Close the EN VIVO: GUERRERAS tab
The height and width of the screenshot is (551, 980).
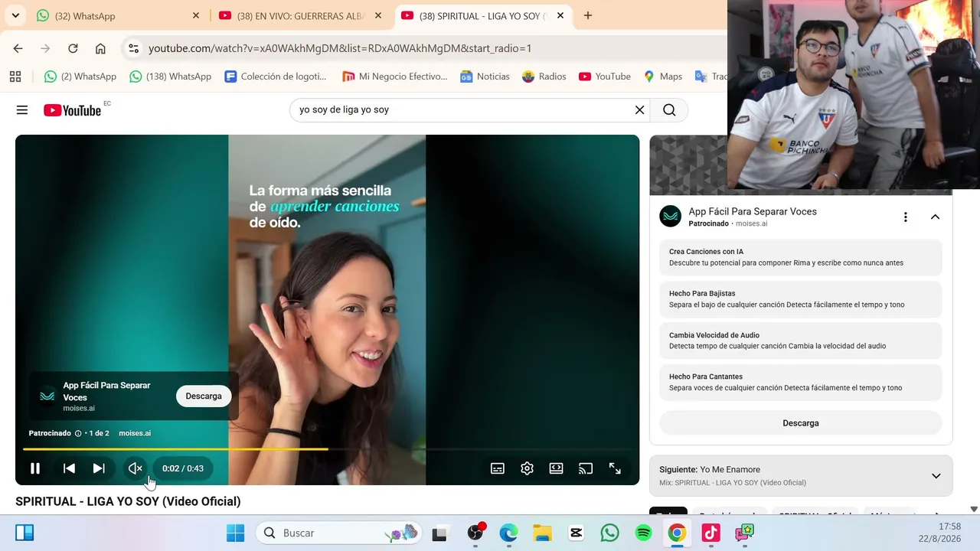point(378,15)
